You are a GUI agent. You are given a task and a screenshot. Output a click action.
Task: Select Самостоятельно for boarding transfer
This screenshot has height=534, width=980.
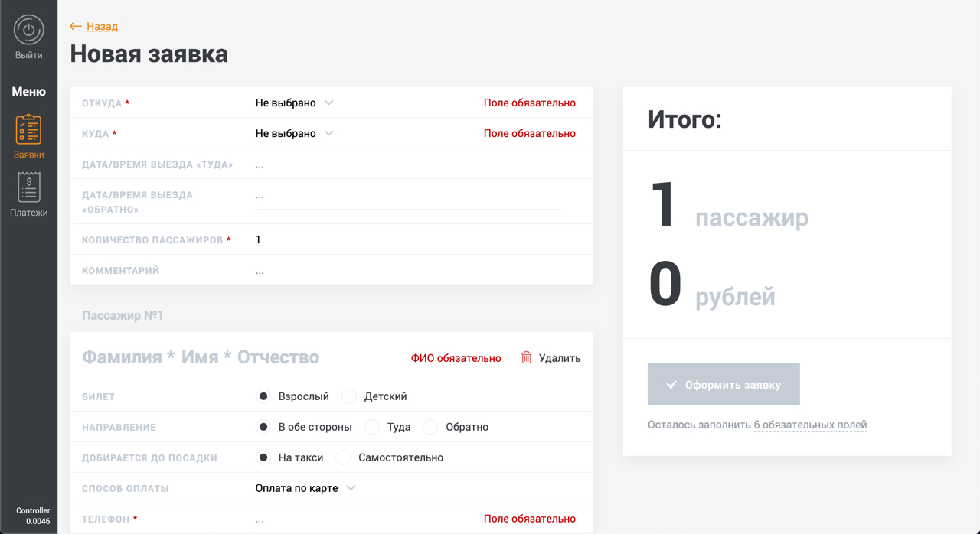(x=343, y=457)
